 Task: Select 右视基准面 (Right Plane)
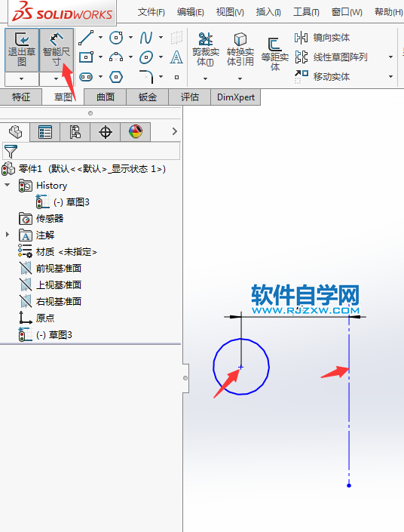[x=50, y=301]
